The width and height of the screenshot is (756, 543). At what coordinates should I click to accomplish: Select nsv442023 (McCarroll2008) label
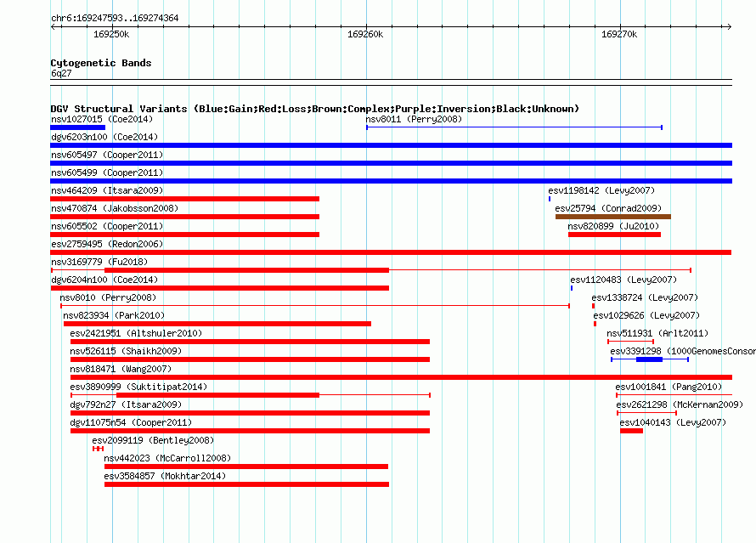coord(167,458)
